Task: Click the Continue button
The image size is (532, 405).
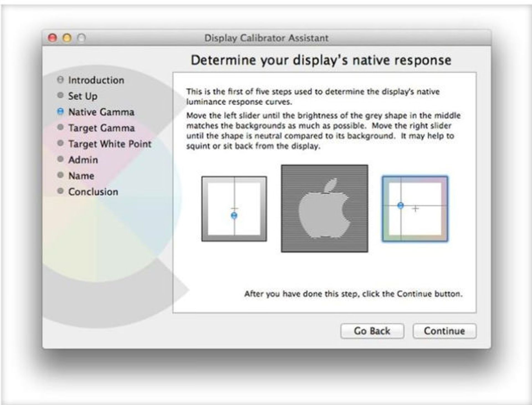Action: tap(444, 331)
